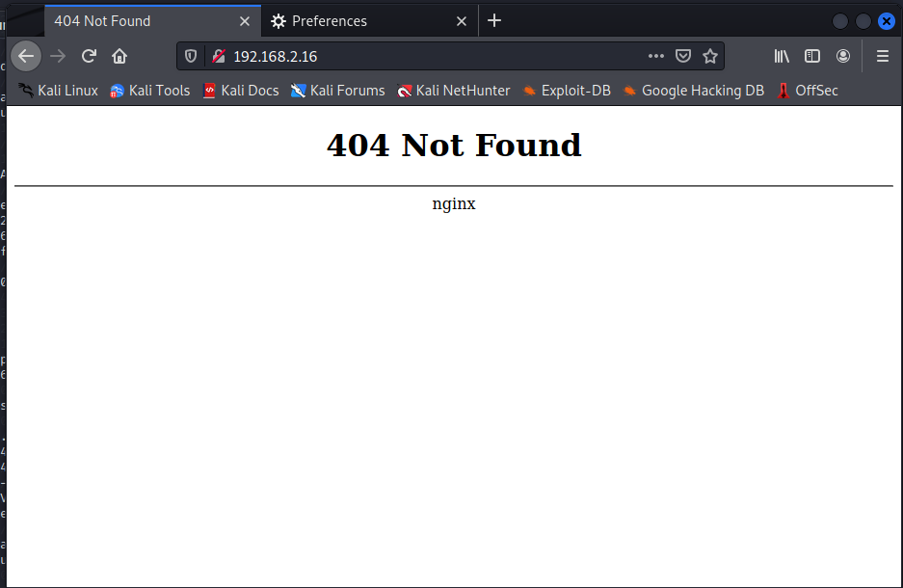Open Google Hacking DB bookmark
903x588 pixels.
click(693, 91)
